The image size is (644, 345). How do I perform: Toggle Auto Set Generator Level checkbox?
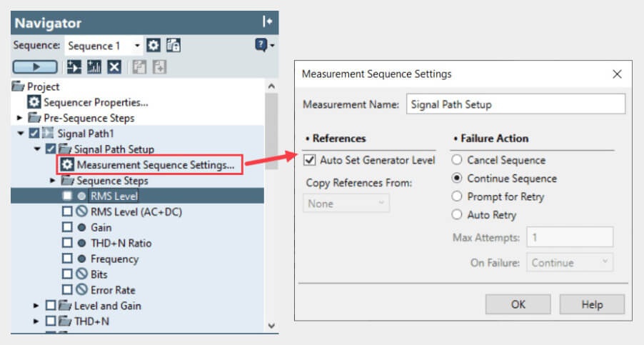(x=309, y=160)
